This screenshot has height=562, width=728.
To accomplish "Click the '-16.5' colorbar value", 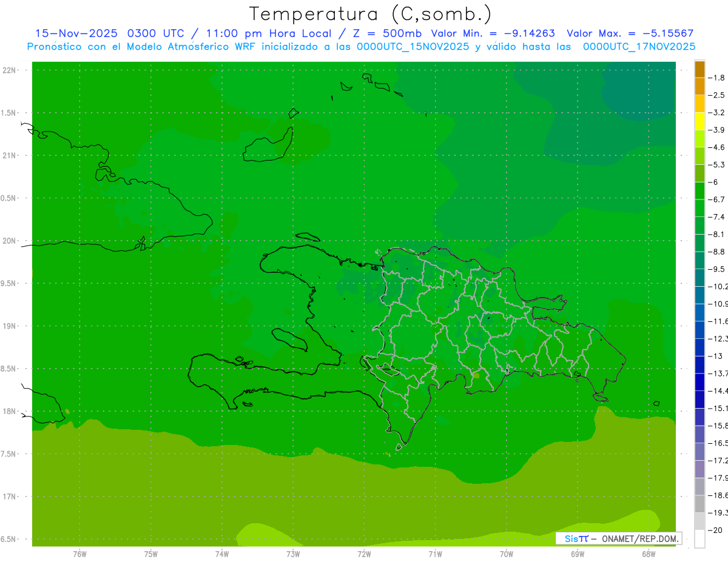I will coord(718,443).
